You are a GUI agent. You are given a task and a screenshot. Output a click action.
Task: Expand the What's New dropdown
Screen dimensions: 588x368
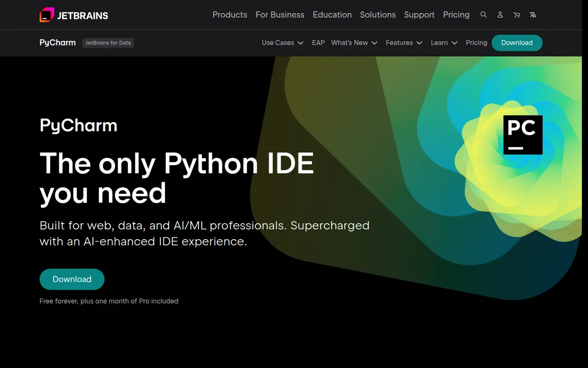point(354,43)
